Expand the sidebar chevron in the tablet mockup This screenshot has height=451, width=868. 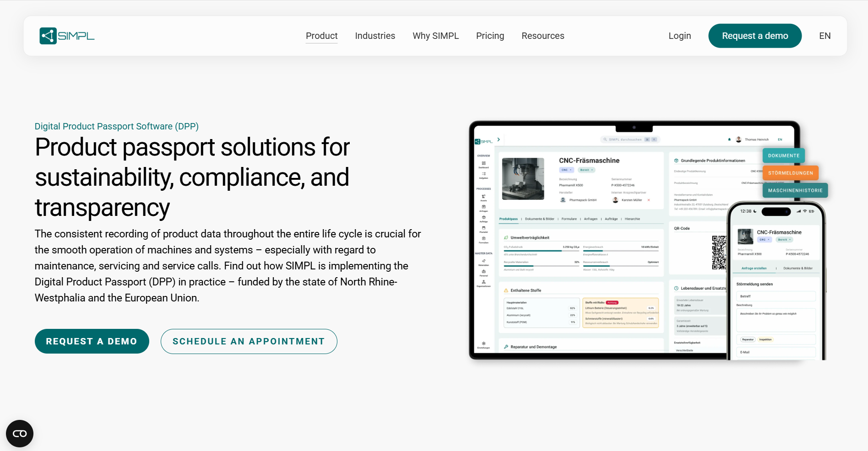pyautogui.click(x=499, y=140)
